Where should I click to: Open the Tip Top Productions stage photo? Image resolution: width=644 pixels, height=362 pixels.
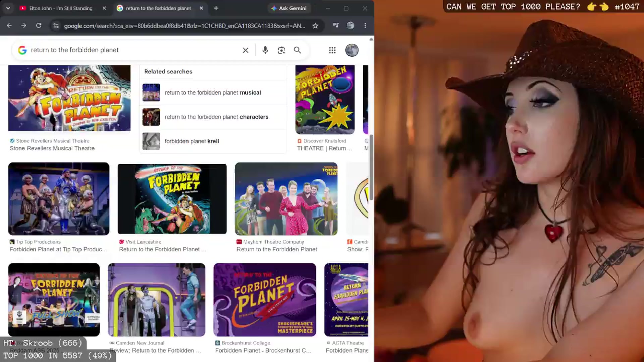(x=59, y=199)
